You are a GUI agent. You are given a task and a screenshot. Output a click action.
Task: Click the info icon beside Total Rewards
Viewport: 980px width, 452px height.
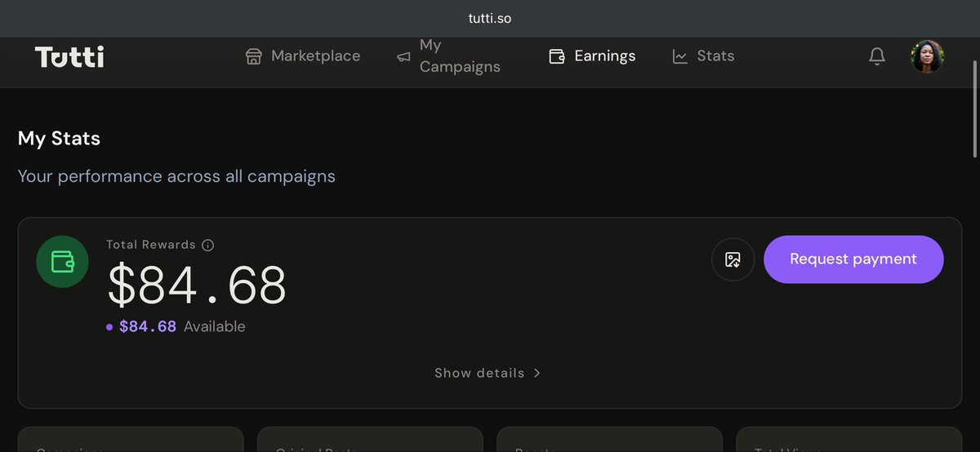pos(207,245)
